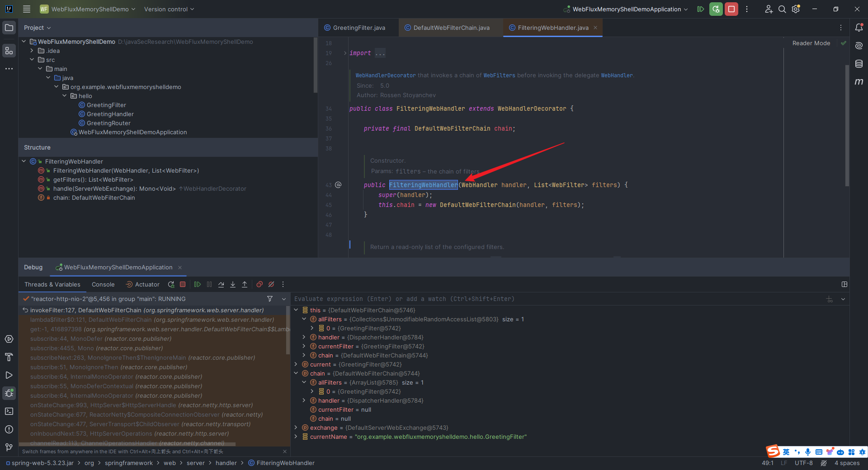Collapse the hello package node

click(x=65, y=96)
